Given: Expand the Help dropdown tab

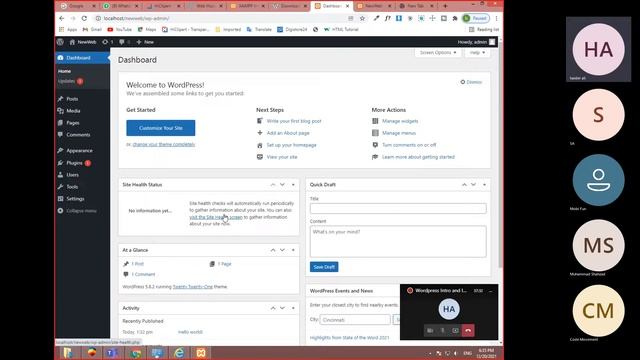Looking at the screenshot, I should (x=477, y=53).
